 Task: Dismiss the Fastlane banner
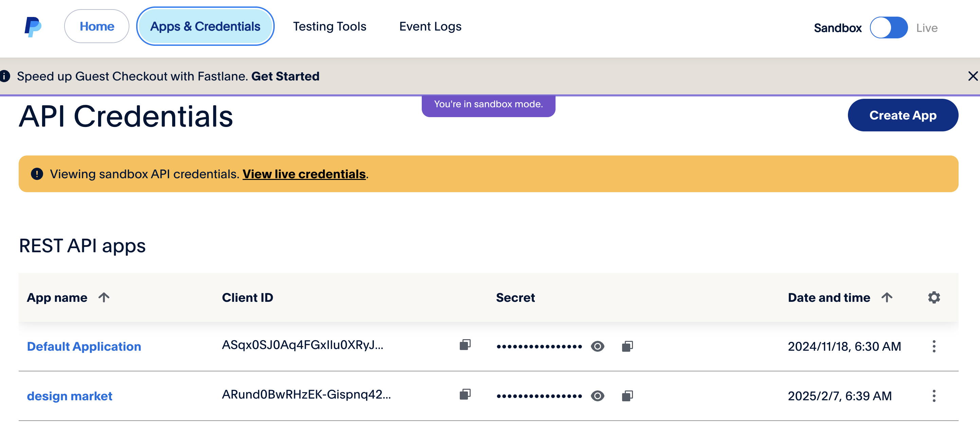point(973,76)
